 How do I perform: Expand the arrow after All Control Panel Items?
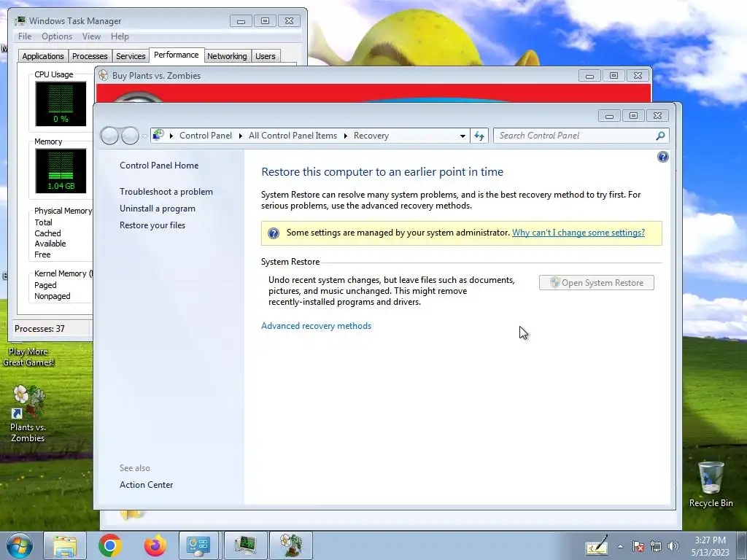345,136
